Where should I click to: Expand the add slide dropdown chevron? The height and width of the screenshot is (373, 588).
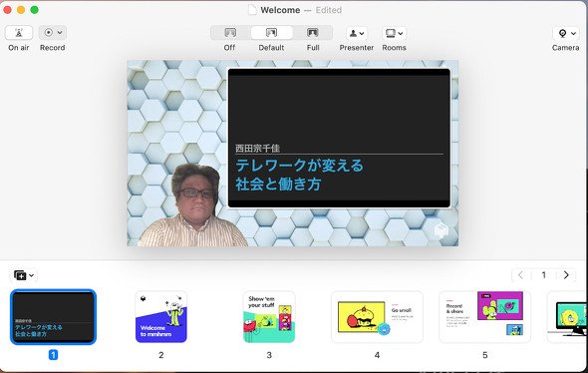[x=32, y=275]
